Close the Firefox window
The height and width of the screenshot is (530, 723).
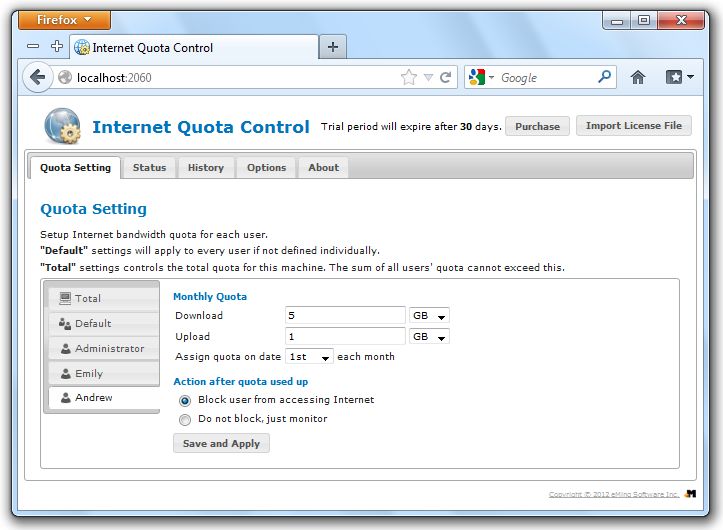[x=681, y=20]
